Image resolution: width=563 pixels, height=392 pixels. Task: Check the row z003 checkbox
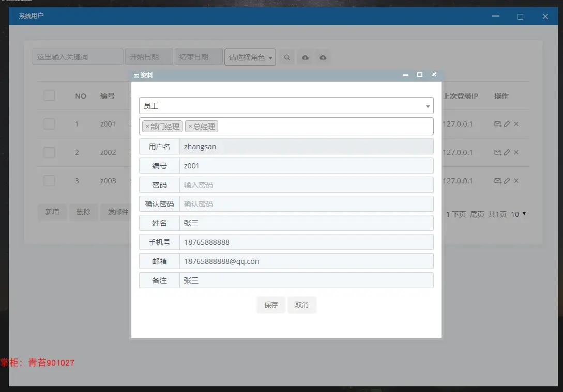pos(49,181)
